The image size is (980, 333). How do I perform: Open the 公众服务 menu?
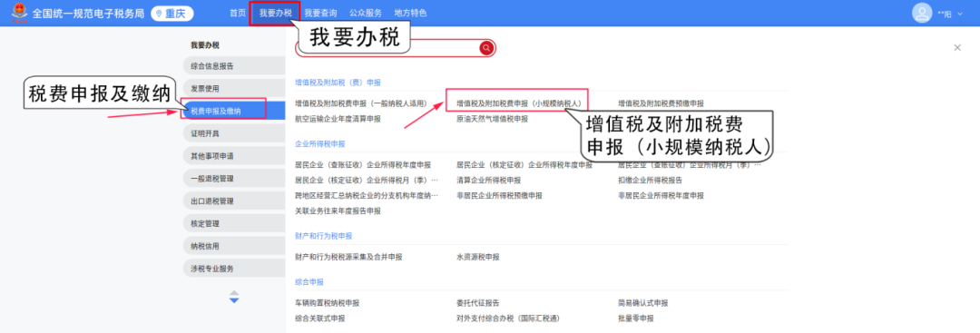[x=366, y=13]
